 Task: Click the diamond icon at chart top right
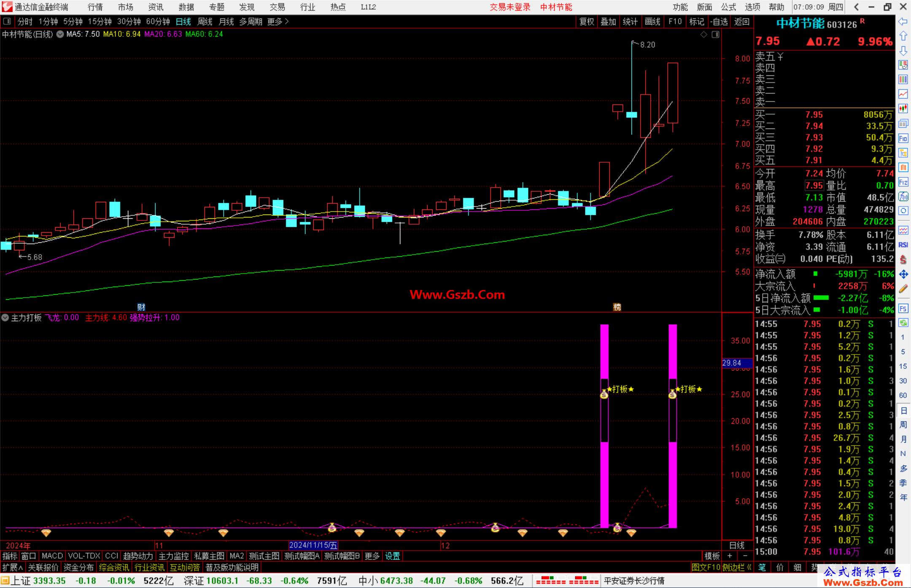pyautogui.click(x=703, y=35)
